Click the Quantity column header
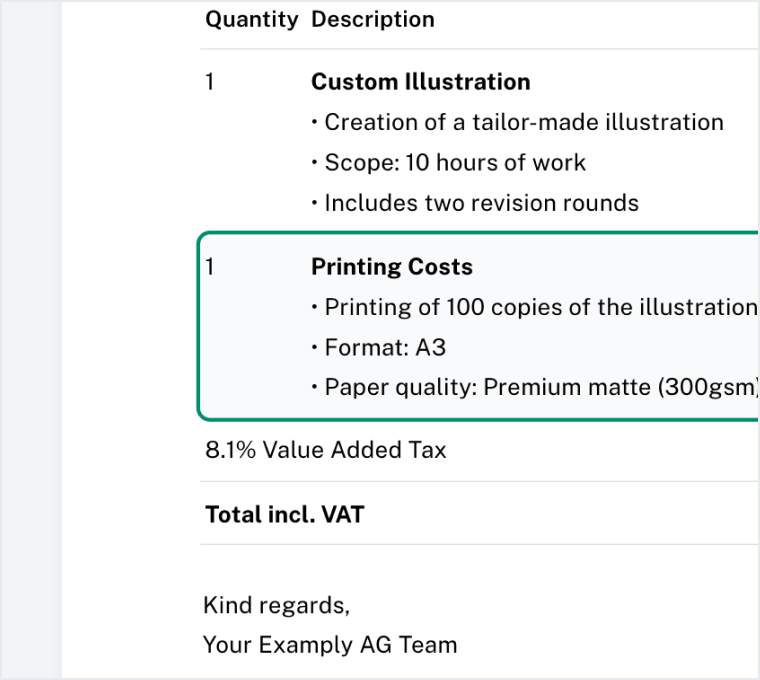This screenshot has width=760, height=680. (x=251, y=20)
